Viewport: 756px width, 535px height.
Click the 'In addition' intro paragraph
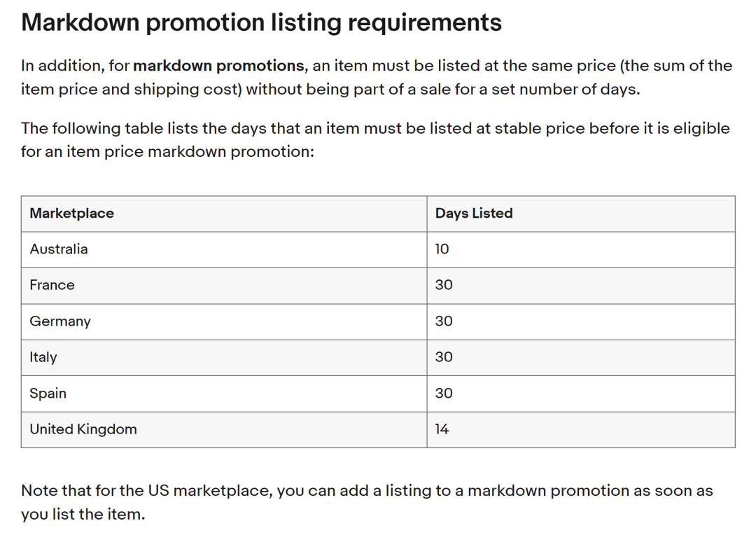377,77
